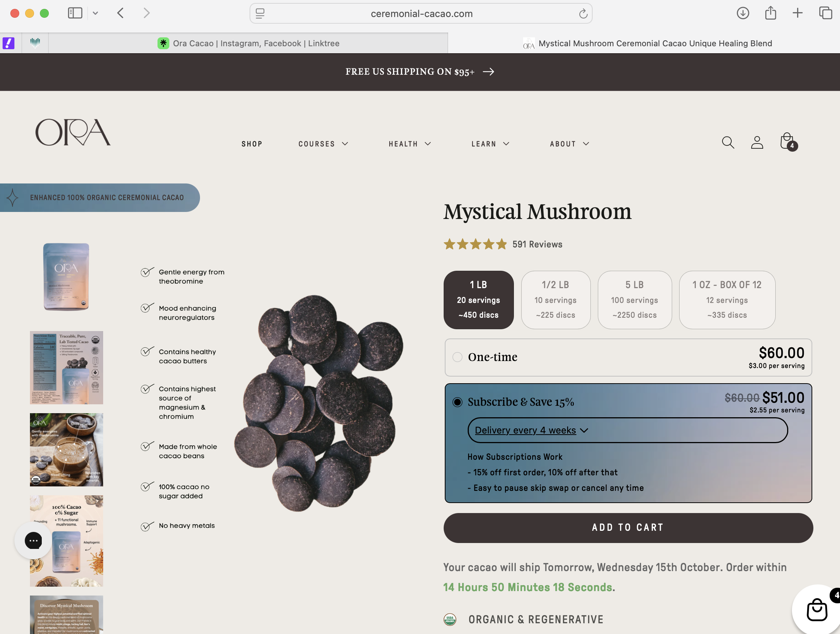
Task: View the nutrition facts product thumbnail
Action: pos(67,367)
